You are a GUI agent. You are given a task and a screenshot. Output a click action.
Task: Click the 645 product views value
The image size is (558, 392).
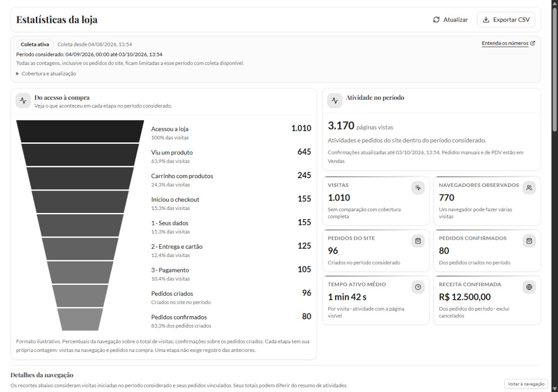point(304,152)
